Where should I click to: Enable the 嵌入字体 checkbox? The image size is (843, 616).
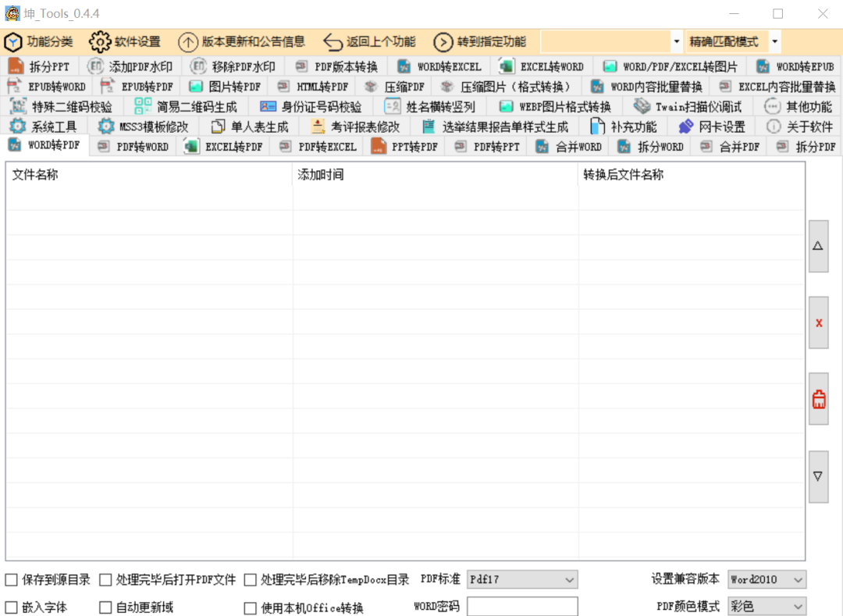pyautogui.click(x=12, y=607)
